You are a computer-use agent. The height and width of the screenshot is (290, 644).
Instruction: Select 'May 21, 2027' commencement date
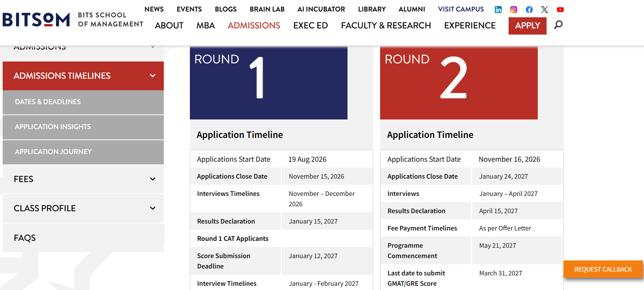click(x=497, y=245)
